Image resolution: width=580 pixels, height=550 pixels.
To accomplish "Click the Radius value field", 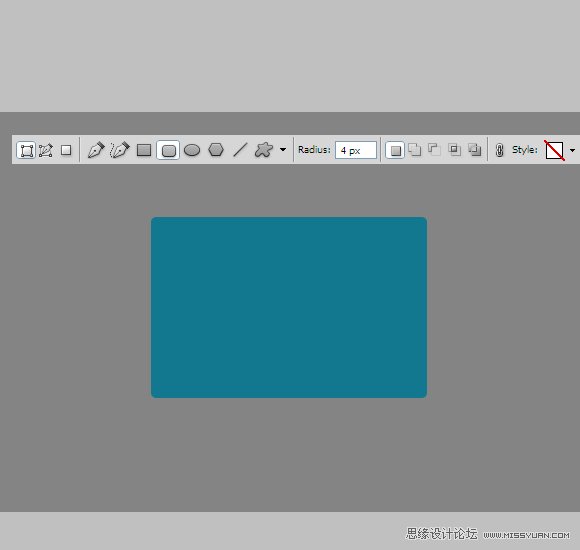I will click(x=356, y=150).
